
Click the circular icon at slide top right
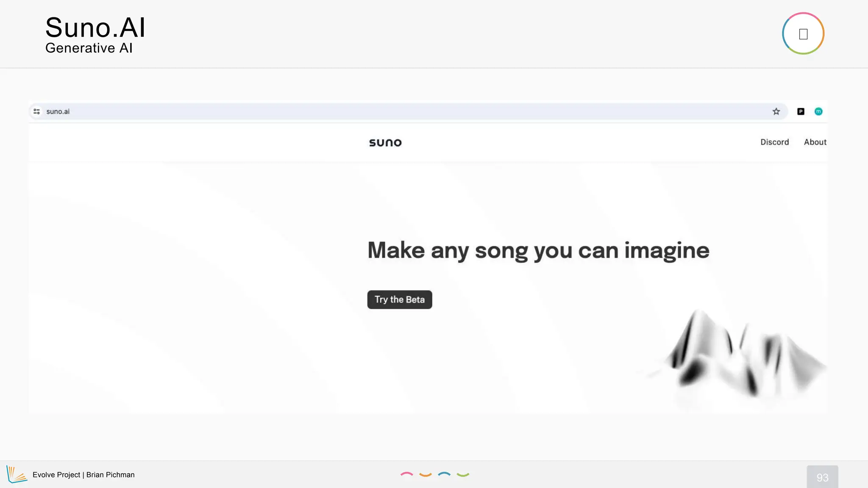coord(803,33)
